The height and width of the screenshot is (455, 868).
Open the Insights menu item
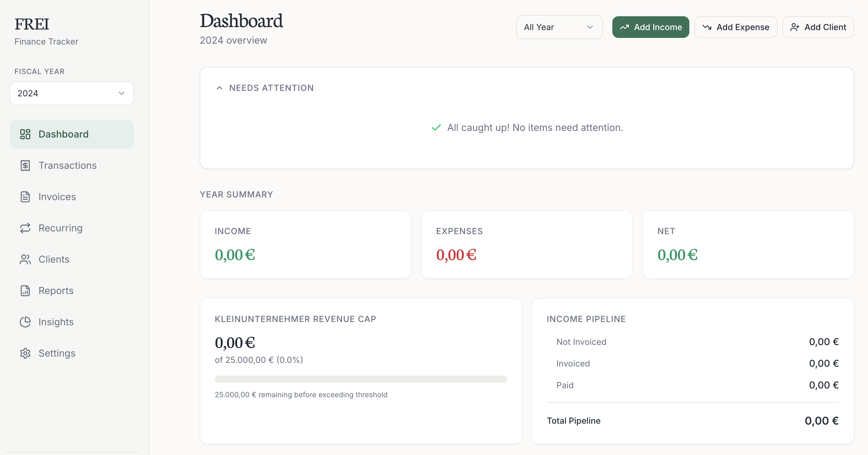56,322
